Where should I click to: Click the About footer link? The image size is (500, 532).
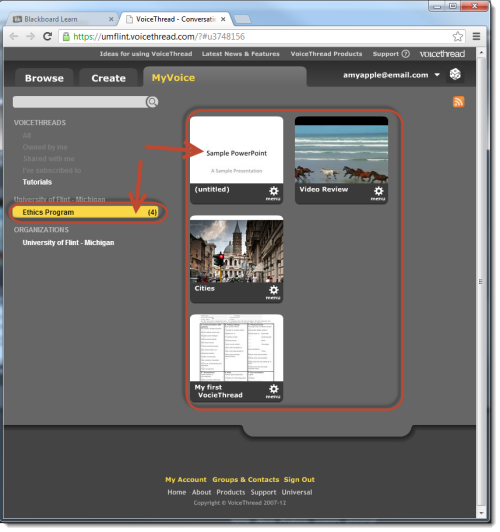click(201, 492)
